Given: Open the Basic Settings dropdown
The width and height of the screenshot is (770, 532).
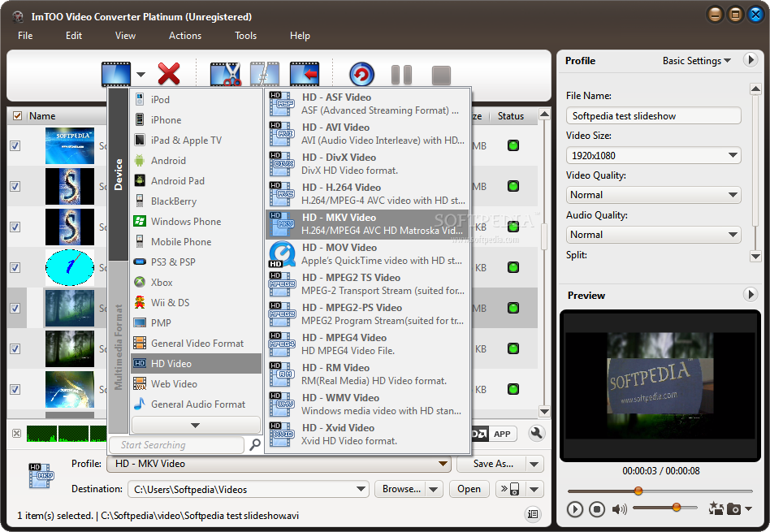Looking at the screenshot, I should [696, 61].
